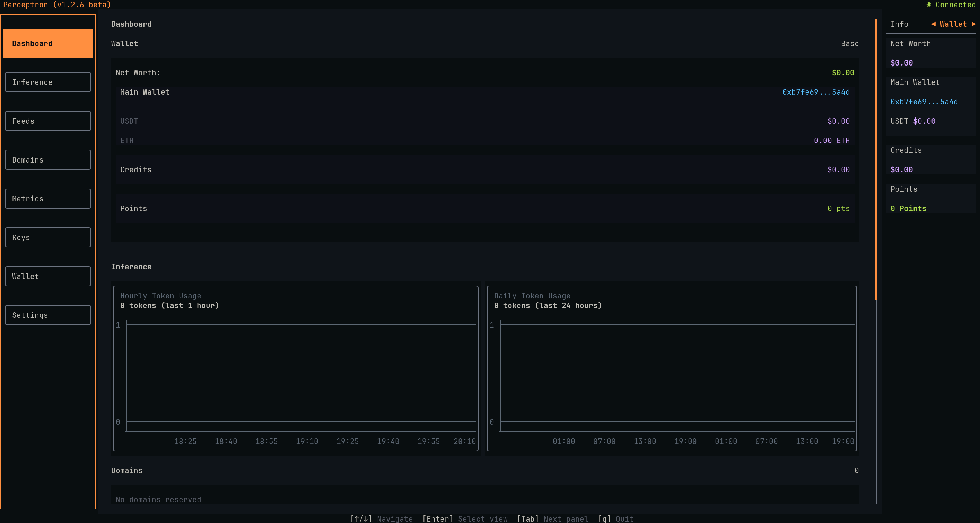Viewport: 980px width, 523px height.
Task: Click the USDT row in Main Wallet
Action: coord(485,121)
